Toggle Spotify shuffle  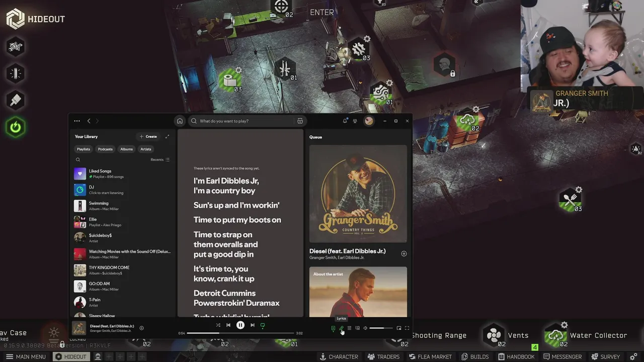pos(218,325)
